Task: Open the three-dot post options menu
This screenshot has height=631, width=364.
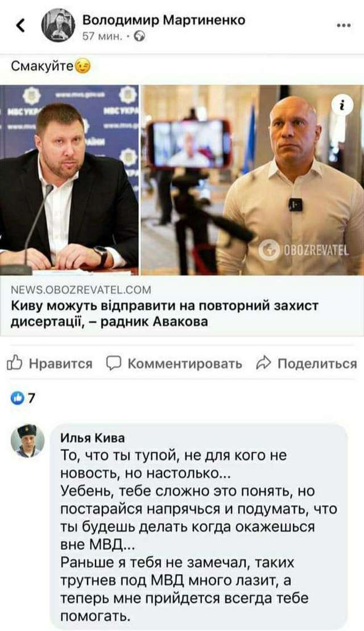Action: (x=344, y=26)
